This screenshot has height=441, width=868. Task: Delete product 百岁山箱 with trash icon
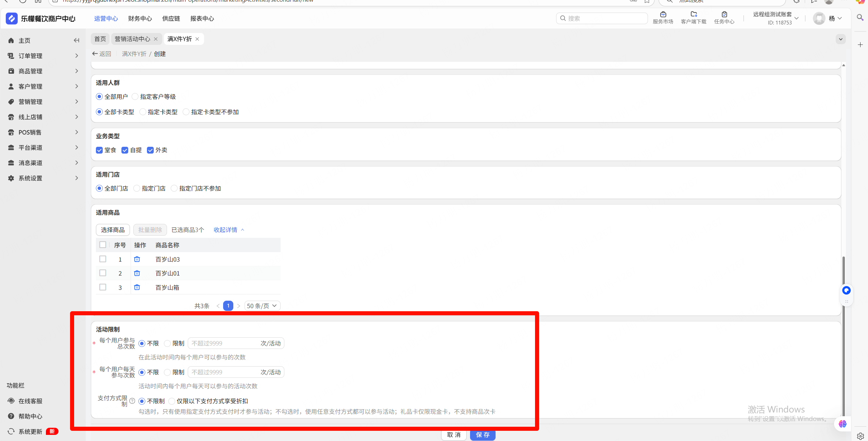point(137,287)
